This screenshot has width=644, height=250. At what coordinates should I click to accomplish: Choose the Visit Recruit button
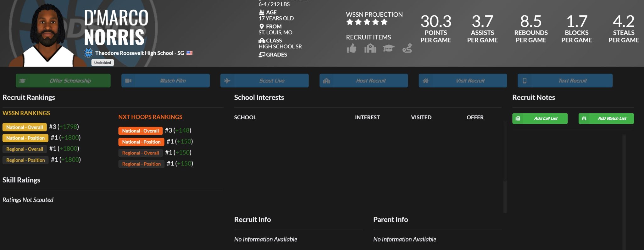pyautogui.click(x=463, y=81)
